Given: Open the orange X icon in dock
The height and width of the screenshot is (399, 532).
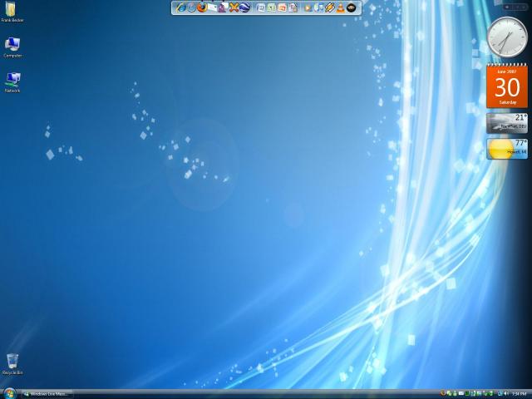Looking at the screenshot, I should 234,7.
